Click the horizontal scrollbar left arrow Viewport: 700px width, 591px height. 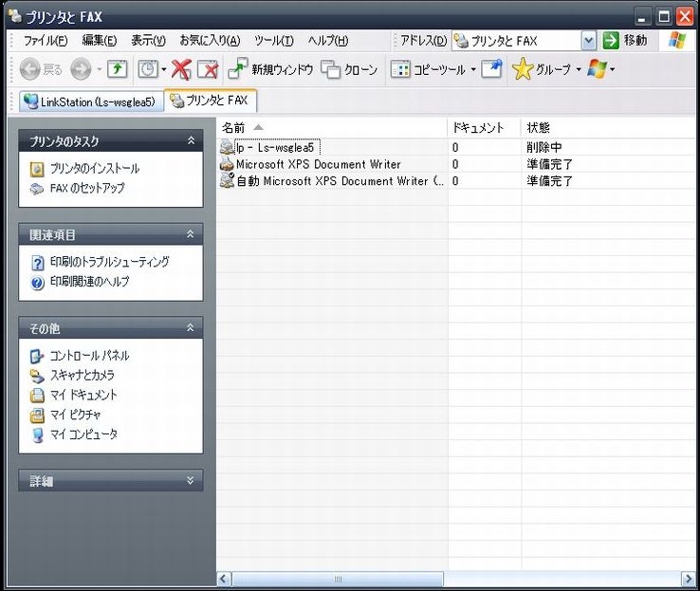click(224, 579)
